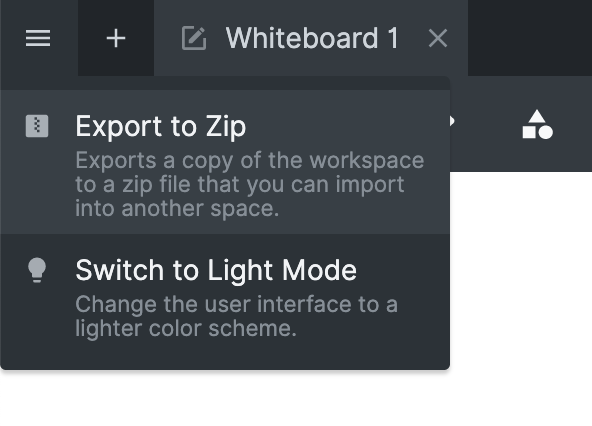The width and height of the screenshot is (592, 426).
Task: Open the shapes tool icon
Action: (537, 125)
